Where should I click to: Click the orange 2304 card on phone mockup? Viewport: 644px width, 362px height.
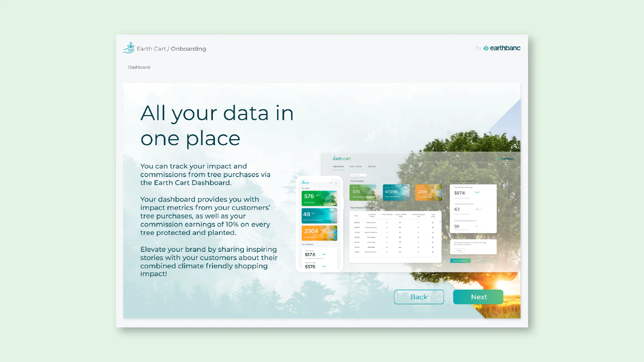coord(319,233)
